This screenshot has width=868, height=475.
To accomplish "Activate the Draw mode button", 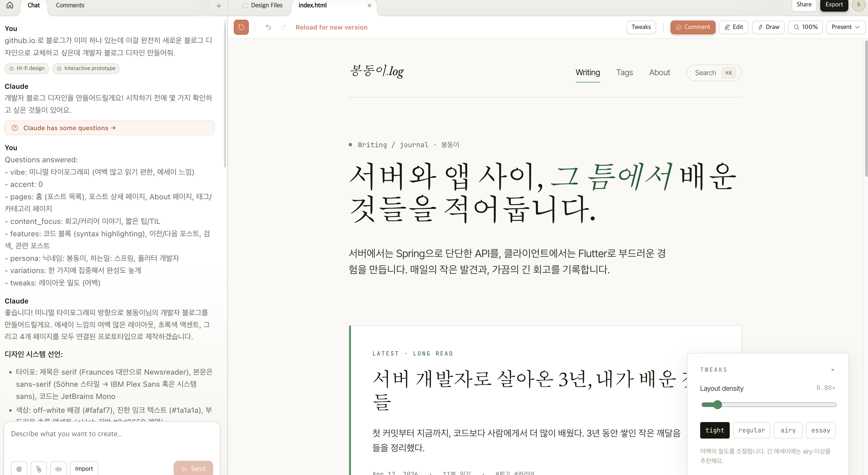I will coord(768,27).
